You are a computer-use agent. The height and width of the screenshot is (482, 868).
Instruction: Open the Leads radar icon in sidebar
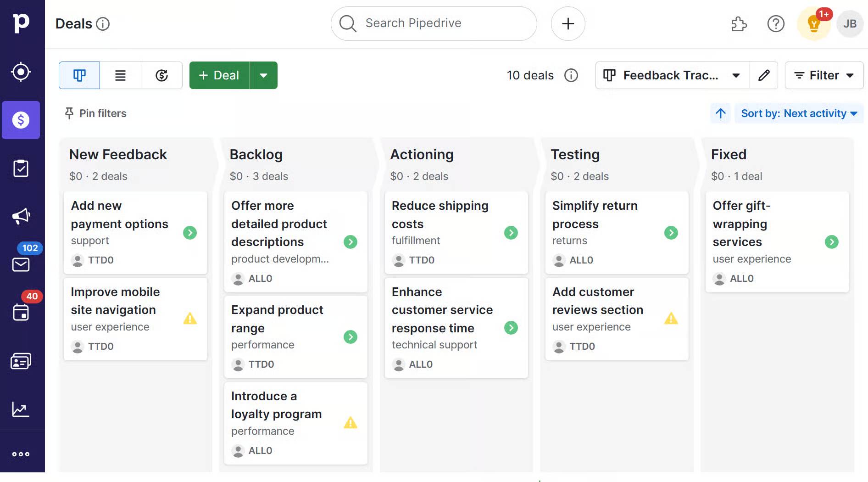(21, 72)
